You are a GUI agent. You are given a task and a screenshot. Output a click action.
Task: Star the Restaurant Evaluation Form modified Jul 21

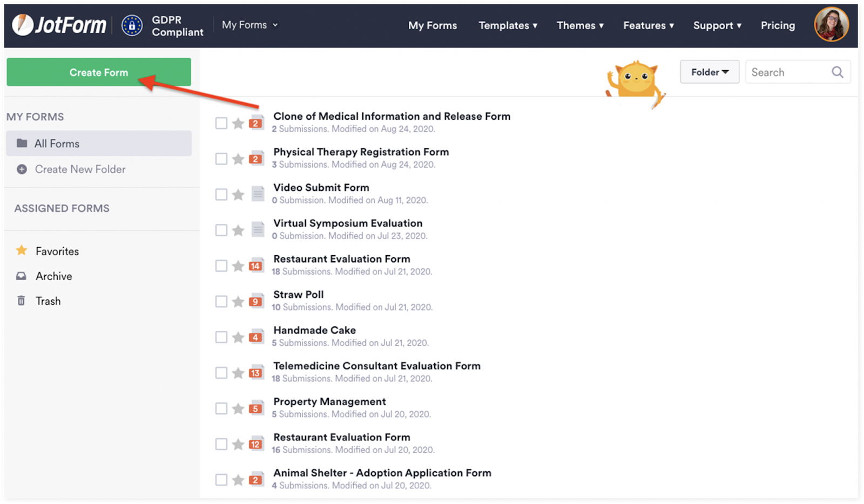tap(238, 265)
